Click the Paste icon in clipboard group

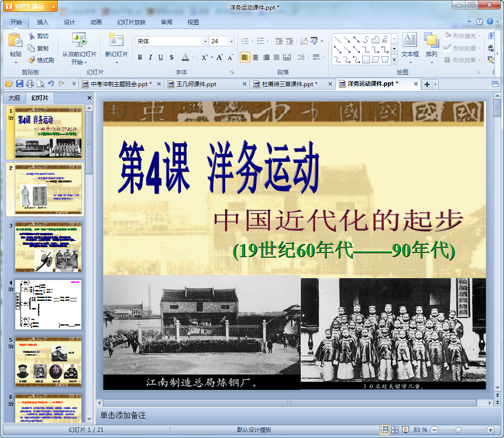click(15, 41)
